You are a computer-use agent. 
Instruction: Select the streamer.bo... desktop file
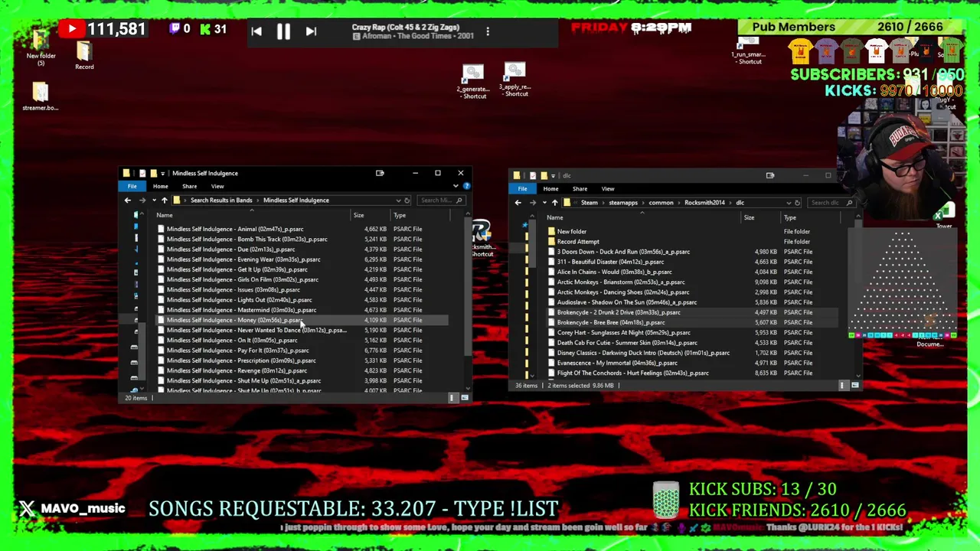click(40, 96)
